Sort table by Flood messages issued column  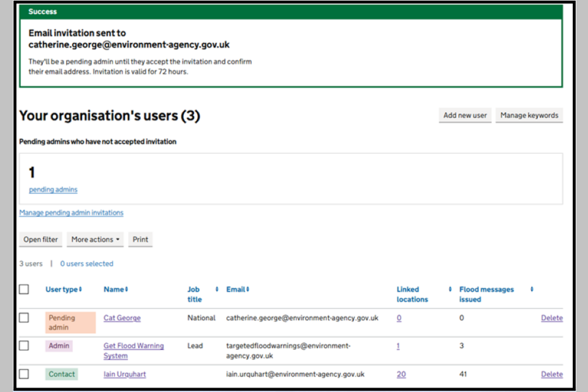click(x=496, y=294)
